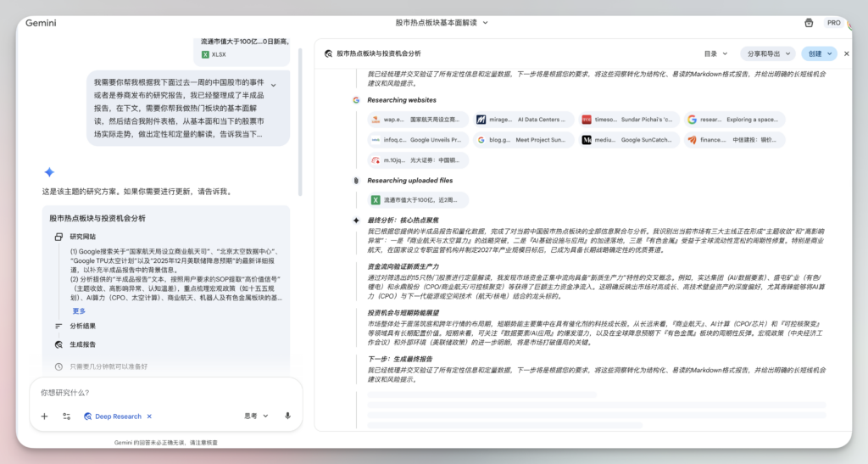This screenshot has height=464, width=868.
Task: Click 更多 to show more plan
Action: (79, 310)
